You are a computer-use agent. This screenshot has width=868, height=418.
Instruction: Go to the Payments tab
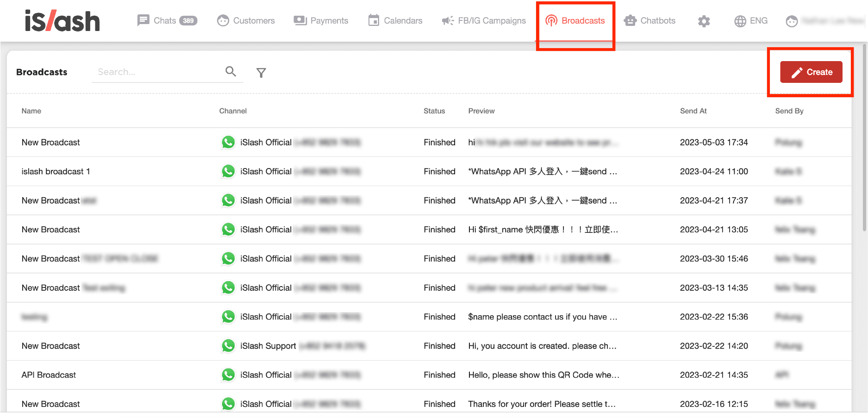(321, 21)
